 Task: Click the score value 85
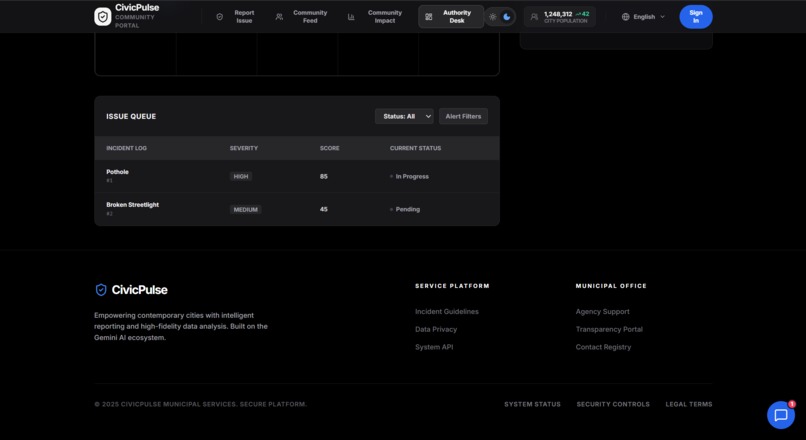pyautogui.click(x=324, y=176)
